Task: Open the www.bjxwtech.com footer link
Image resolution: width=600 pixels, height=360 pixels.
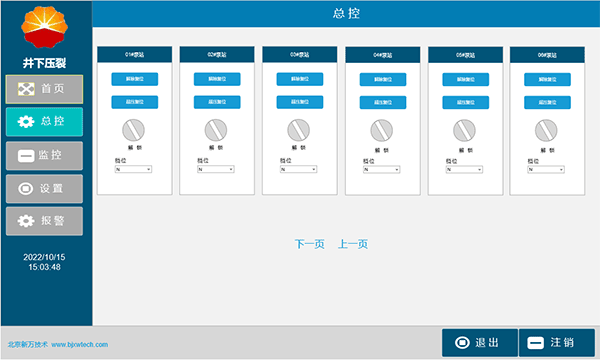Action: click(80, 344)
